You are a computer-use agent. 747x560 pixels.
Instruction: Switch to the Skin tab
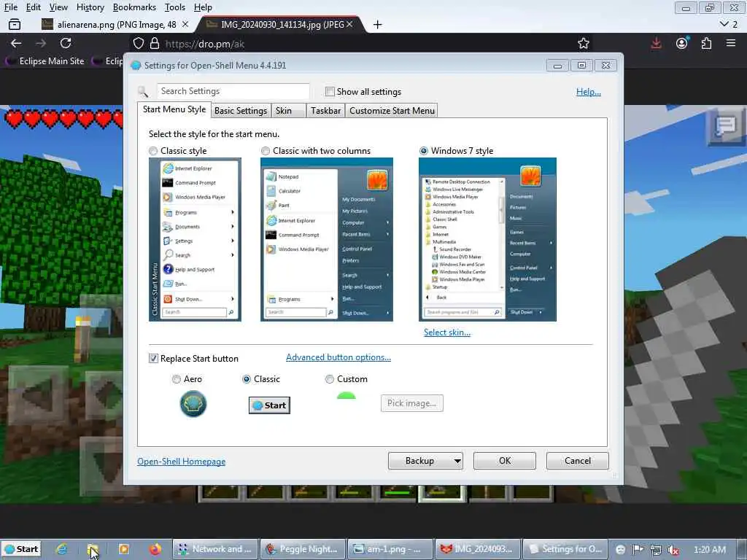pos(289,111)
